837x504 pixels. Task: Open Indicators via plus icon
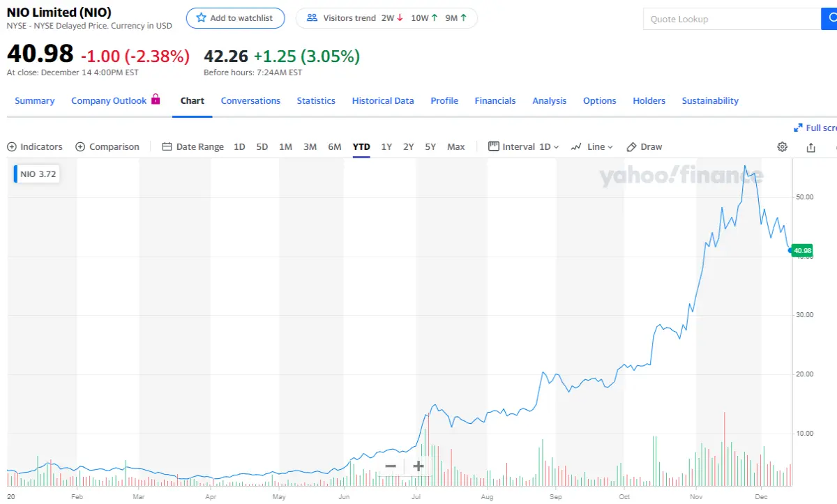click(x=12, y=147)
